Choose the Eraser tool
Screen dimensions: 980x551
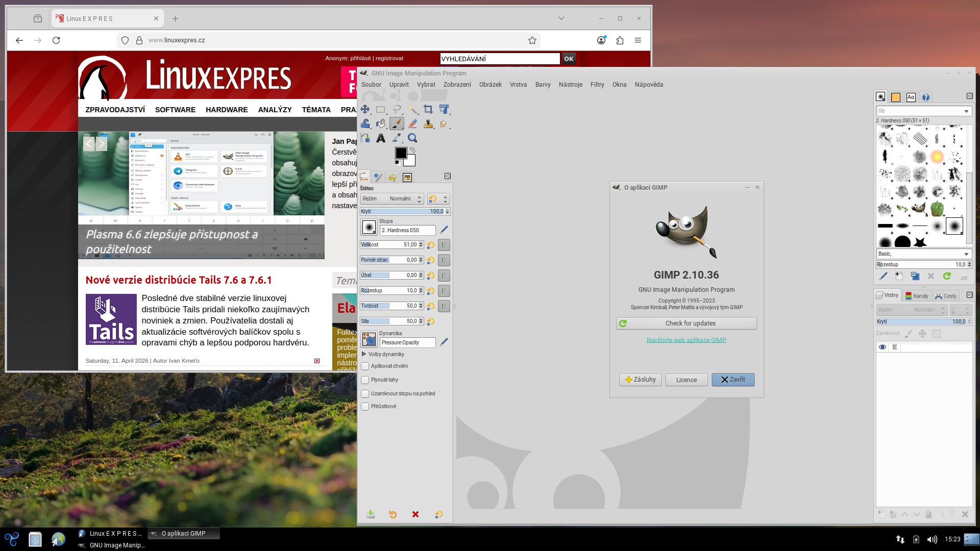pyautogui.click(x=412, y=123)
